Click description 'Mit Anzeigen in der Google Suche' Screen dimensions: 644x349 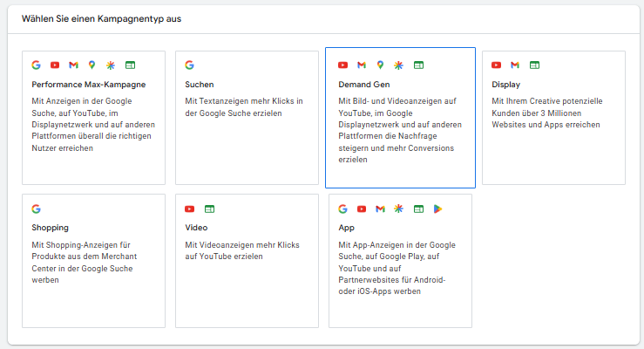pyautogui.click(x=93, y=125)
